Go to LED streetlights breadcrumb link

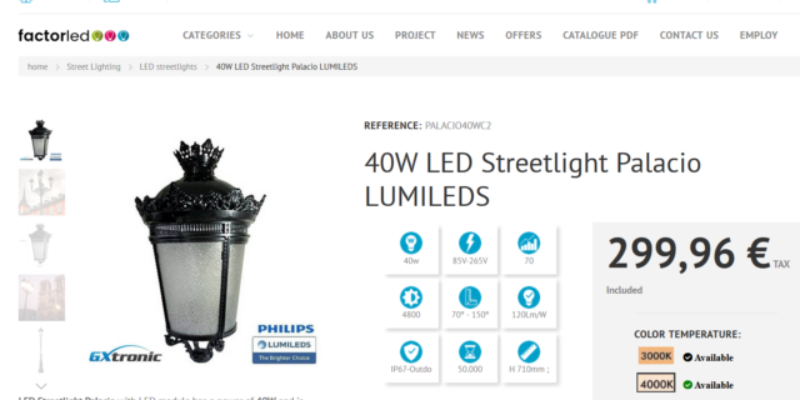168,67
